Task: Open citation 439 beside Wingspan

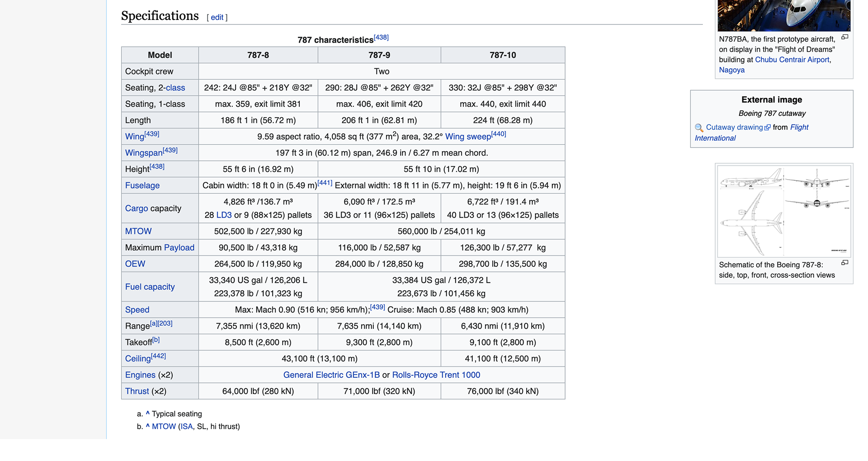Action: (x=170, y=150)
